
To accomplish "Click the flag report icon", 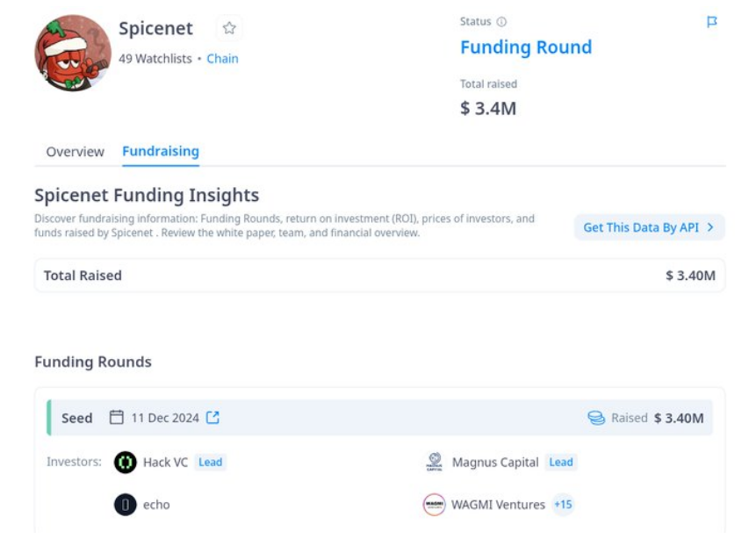I will point(712,22).
